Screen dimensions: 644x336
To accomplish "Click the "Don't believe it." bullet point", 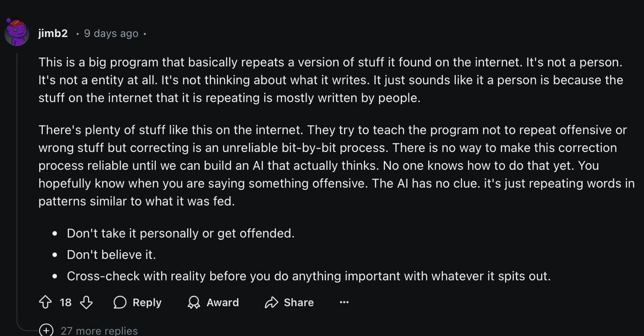I will [111, 255].
